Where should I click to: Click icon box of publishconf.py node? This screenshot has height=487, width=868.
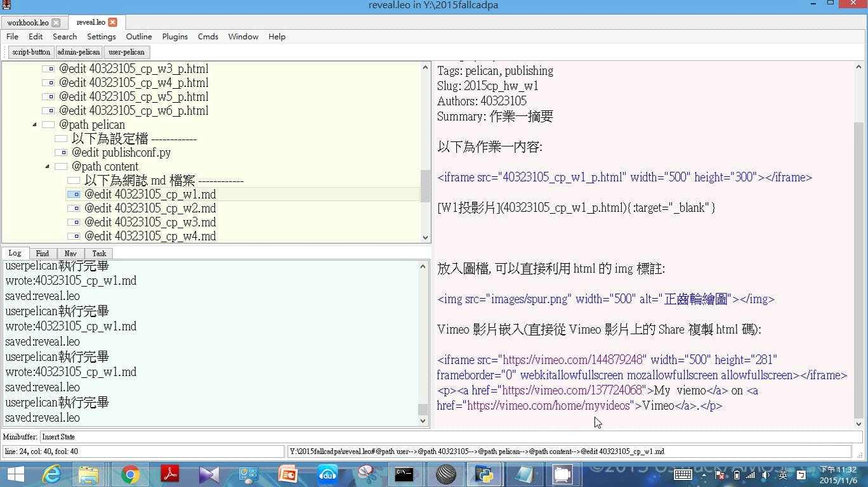point(61,152)
